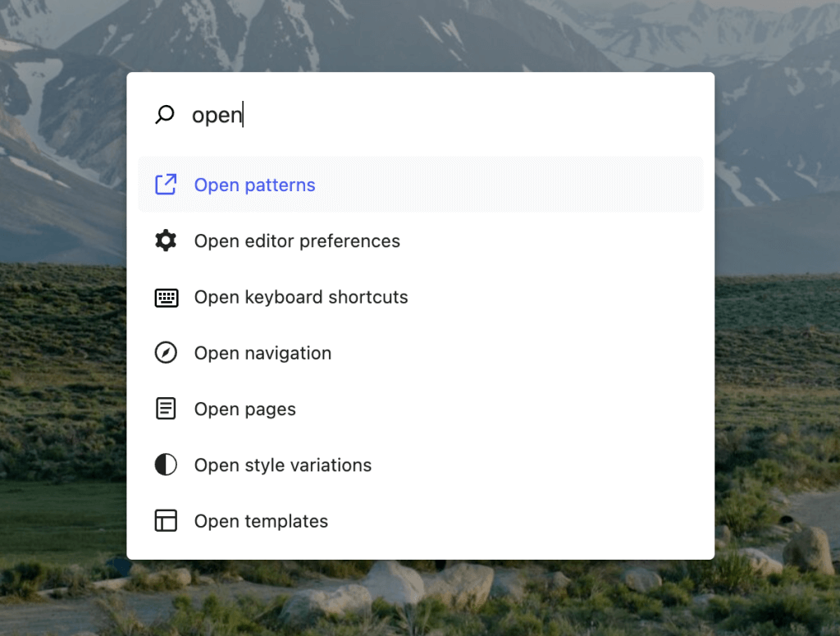Click the page icon beside Open pages
Screen dimensions: 840x636
[166, 409]
